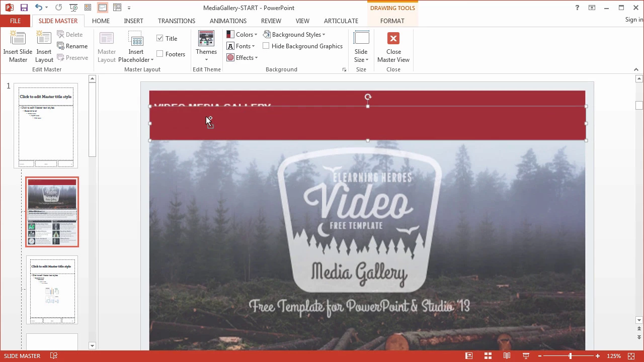The height and width of the screenshot is (362, 644).
Task: Open the FILE tab
Action: (x=16, y=21)
